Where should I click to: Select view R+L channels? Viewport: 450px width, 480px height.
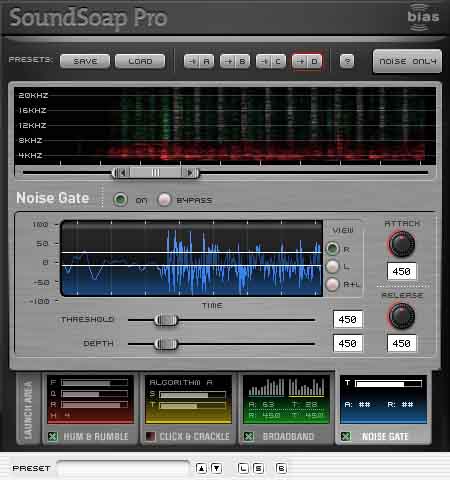pos(332,284)
